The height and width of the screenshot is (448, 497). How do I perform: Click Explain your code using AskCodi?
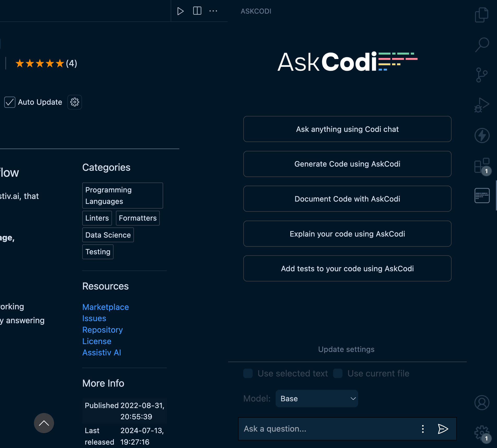(x=347, y=234)
